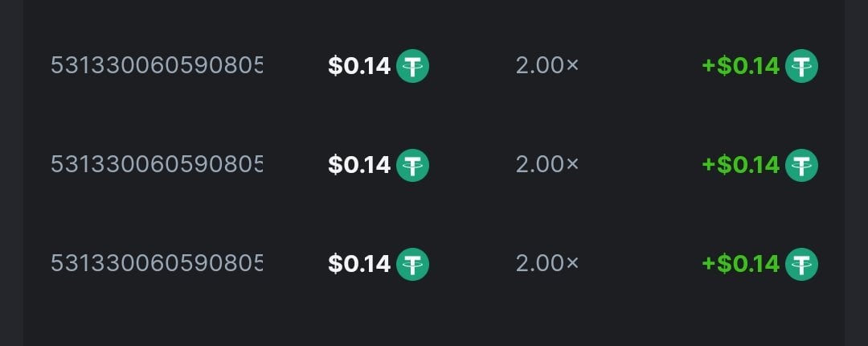Select the white $0.14 amount in first row
The height and width of the screenshot is (346, 868).
[359, 66]
